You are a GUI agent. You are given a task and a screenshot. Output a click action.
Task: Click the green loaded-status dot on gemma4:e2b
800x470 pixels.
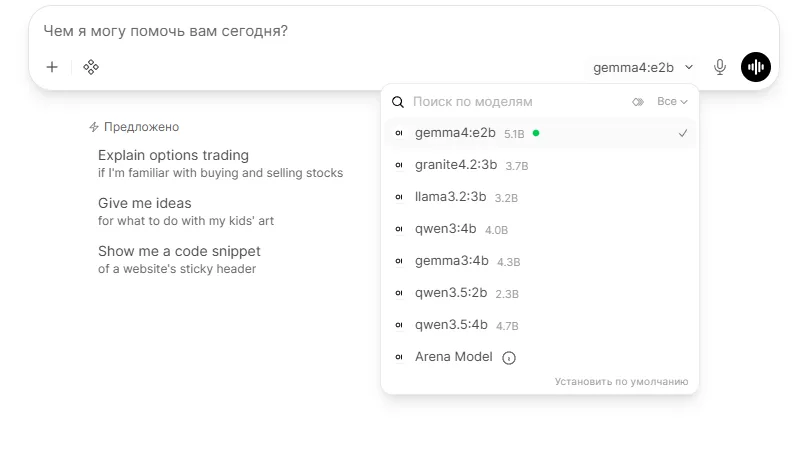(x=536, y=133)
